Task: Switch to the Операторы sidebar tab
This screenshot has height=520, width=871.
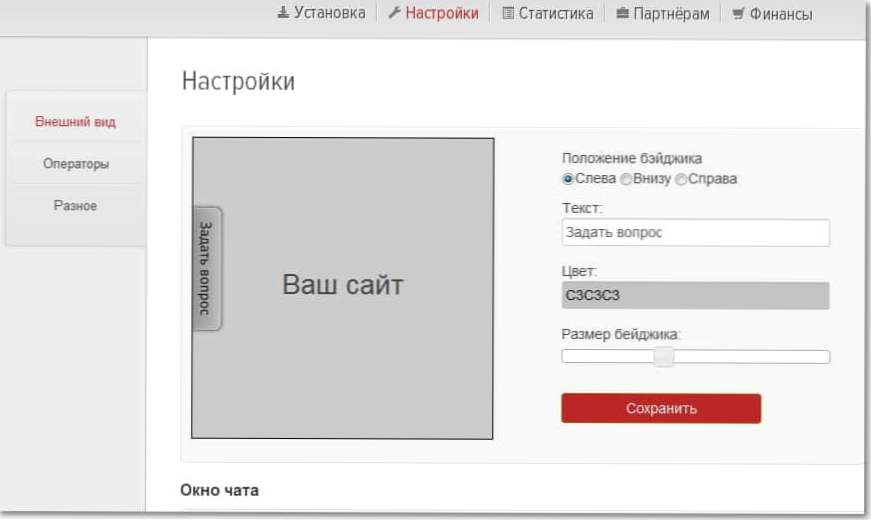Action: pyautogui.click(x=76, y=164)
